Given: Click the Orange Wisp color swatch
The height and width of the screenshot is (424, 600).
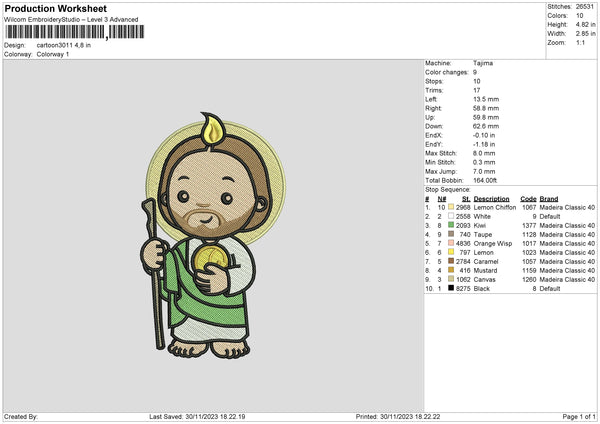Looking at the screenshot, I should 451,243.
